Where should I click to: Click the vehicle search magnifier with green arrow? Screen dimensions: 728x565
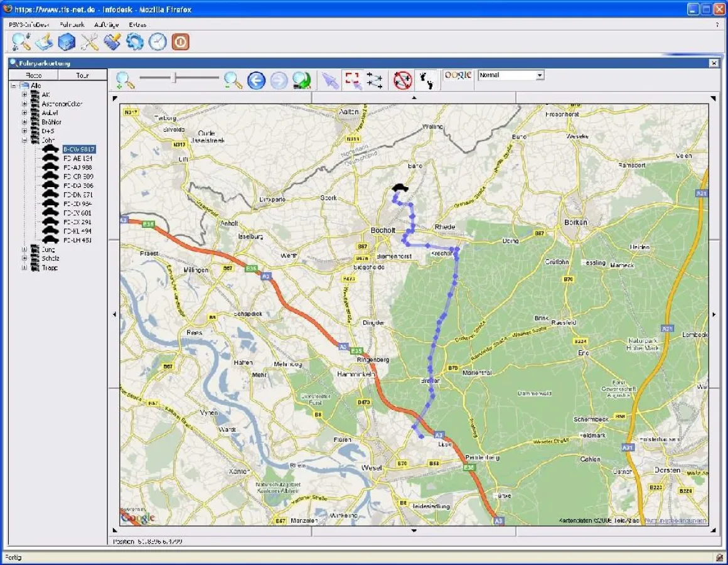pyautogui.click(x=302, y=80)
